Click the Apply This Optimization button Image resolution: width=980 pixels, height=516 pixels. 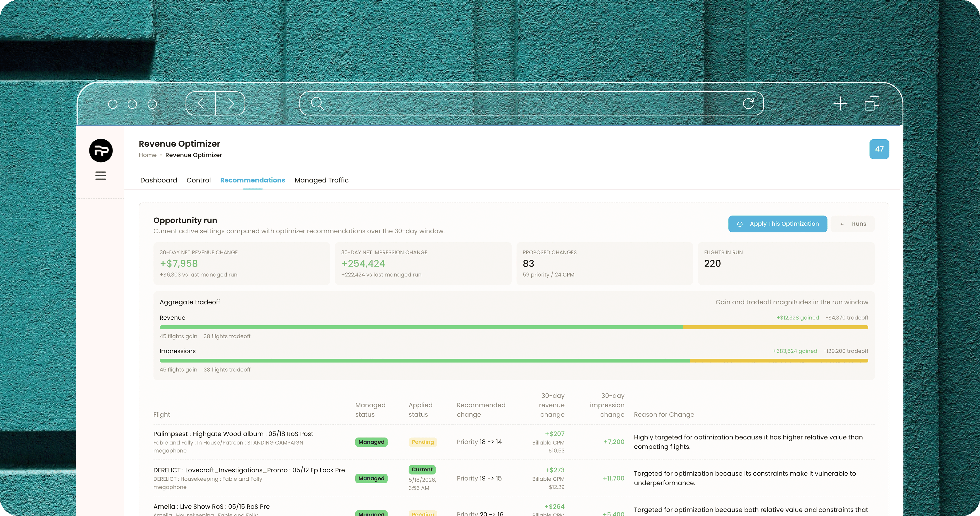[778, 224]
